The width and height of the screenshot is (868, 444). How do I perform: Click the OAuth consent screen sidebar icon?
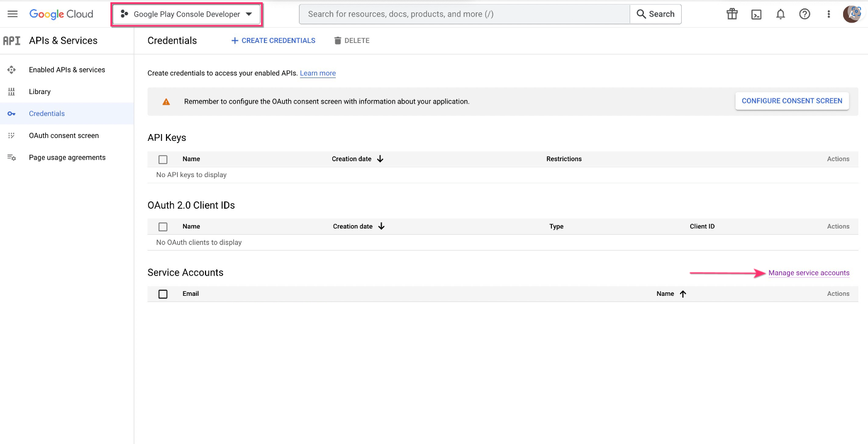[x=11, y=136]
